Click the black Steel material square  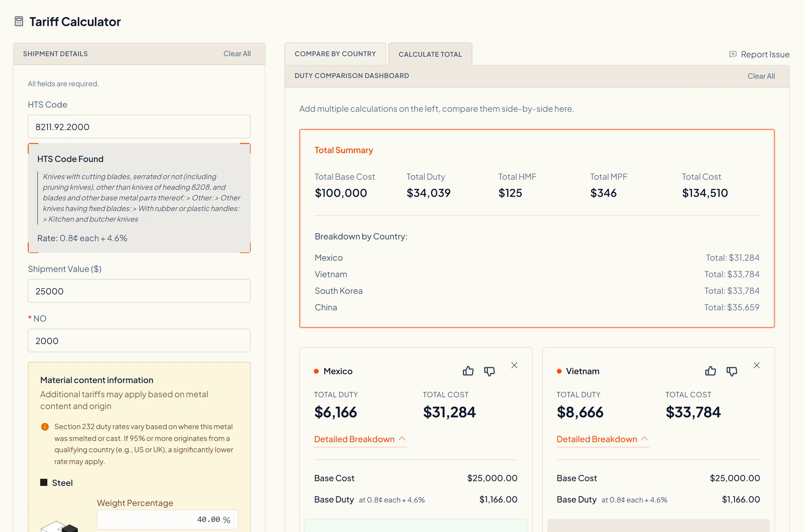44,482
